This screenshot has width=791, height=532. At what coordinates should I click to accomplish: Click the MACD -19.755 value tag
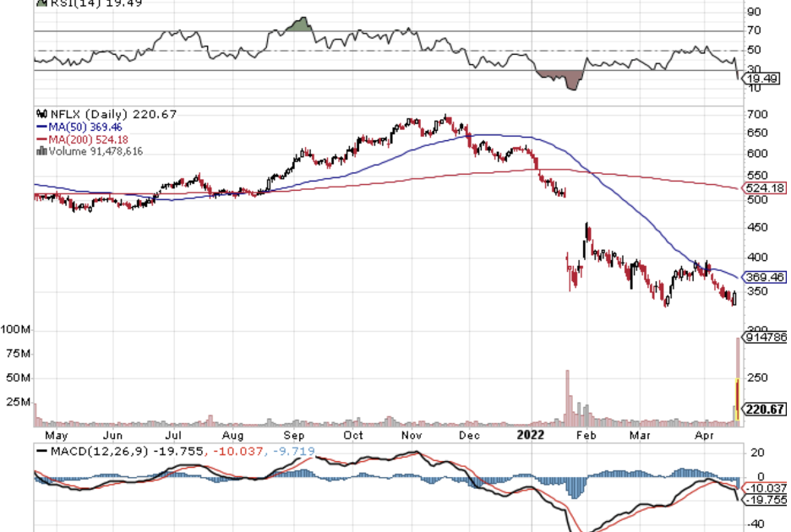(765, 499)
